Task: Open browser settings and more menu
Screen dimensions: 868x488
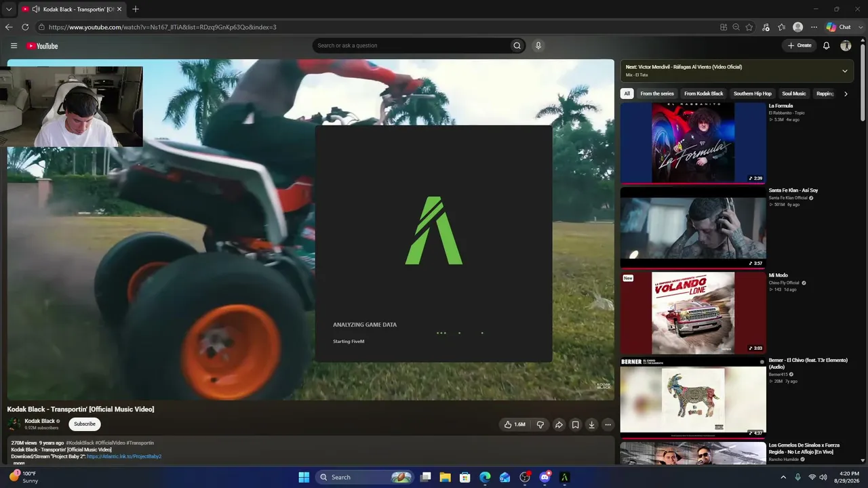Action: [814, 27]
